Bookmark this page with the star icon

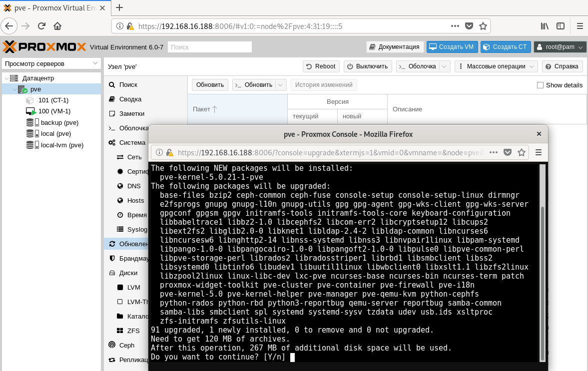coord(483,26)
